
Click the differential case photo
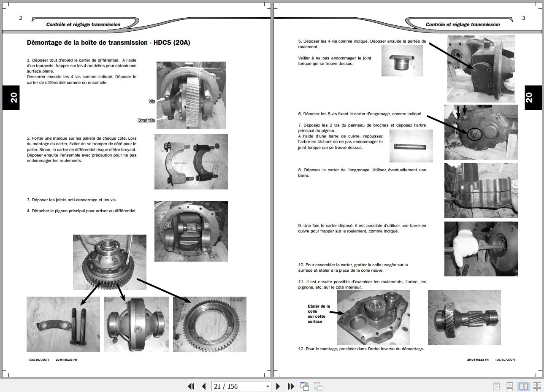click(137, 324)
